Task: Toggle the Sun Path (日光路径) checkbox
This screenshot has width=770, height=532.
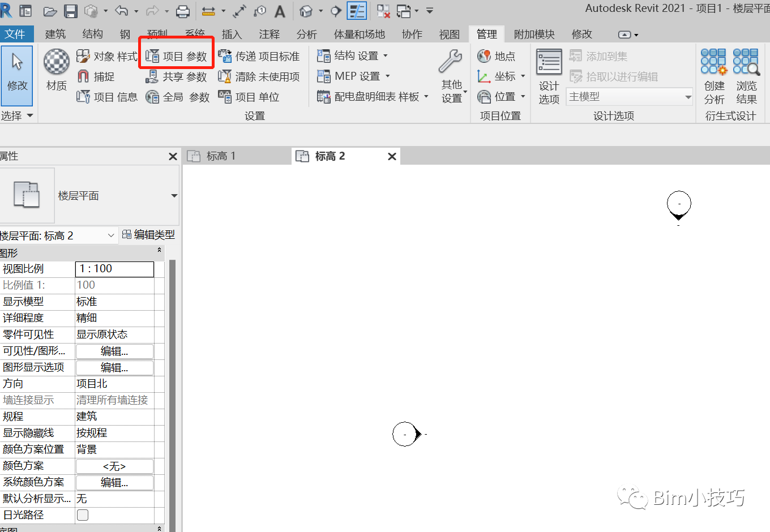Action: (83, 515)
